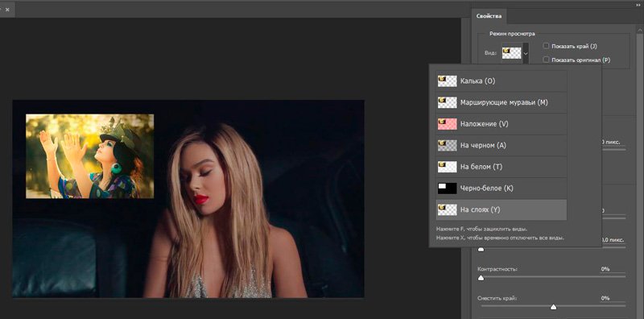Click the Вид preview thumbnail
644x319 pixels.
click(512, 53)
